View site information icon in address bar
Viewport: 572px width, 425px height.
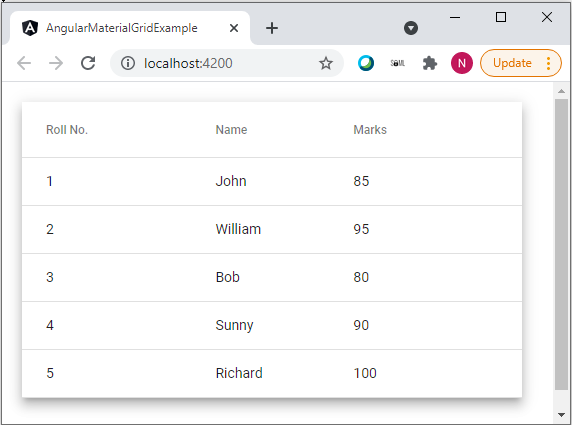click(128, 63)
